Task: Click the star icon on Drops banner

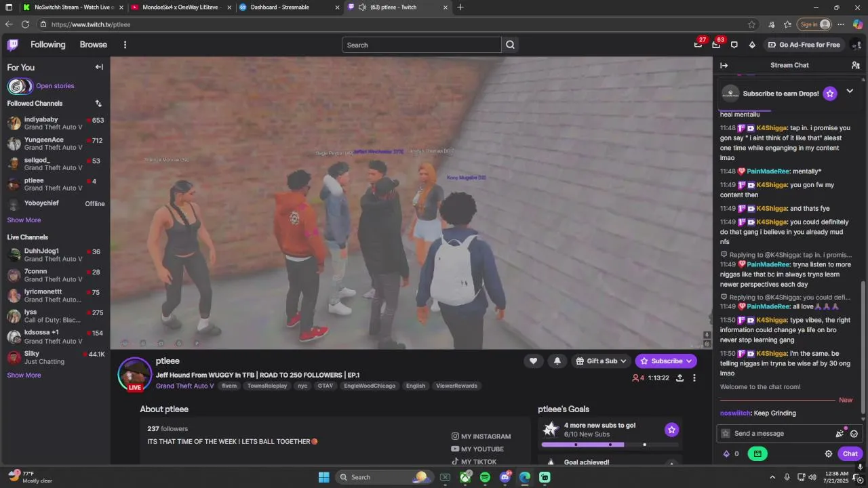Action: click(830, 94)
